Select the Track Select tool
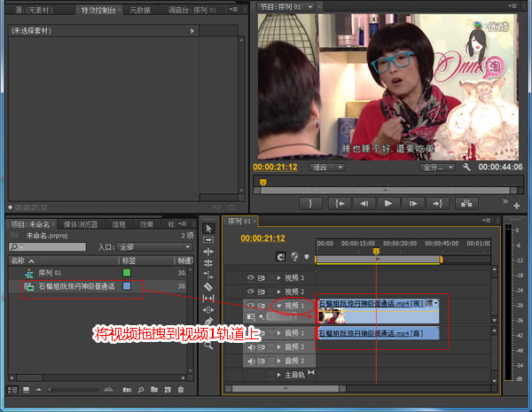The height and width of the screenshot is (412, 532). tap(208, 240)
